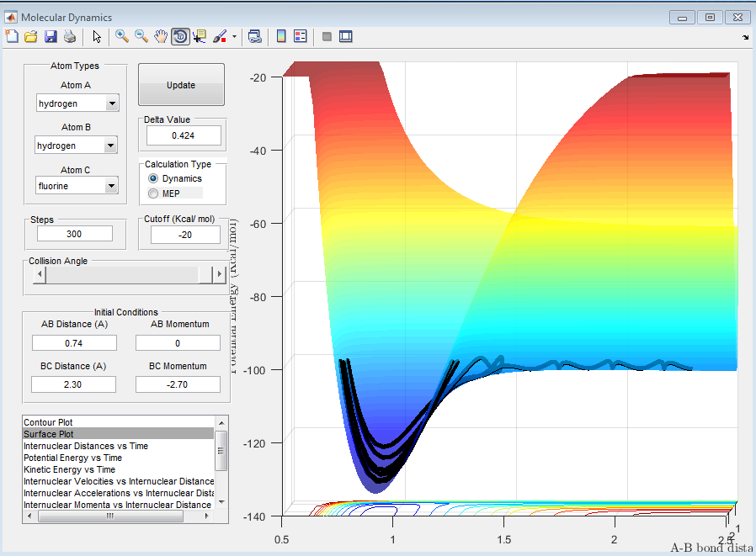
Task: Open file with folder icon
Action: click(x=31, y=36)
